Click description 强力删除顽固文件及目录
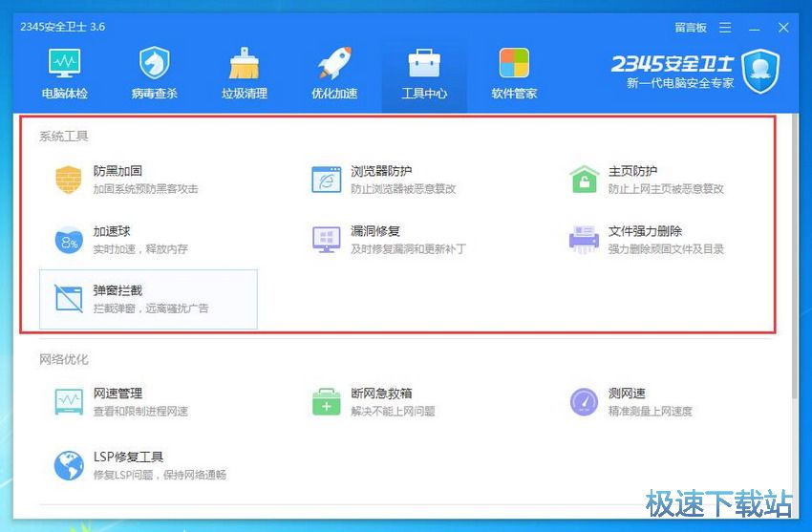This screenshot has height=532, width=812. pos(666,249)
